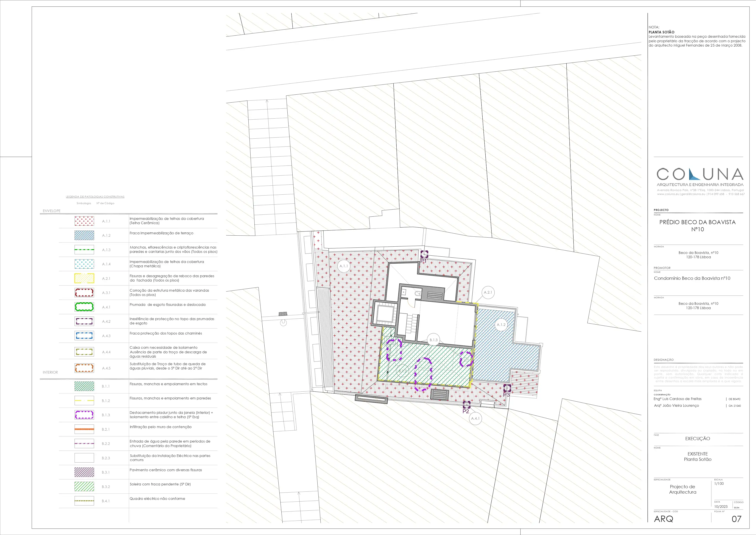Click the purple B.1.3 legend symbol
This screenshot has height=535, width=756.
click(x=84, y=415)
